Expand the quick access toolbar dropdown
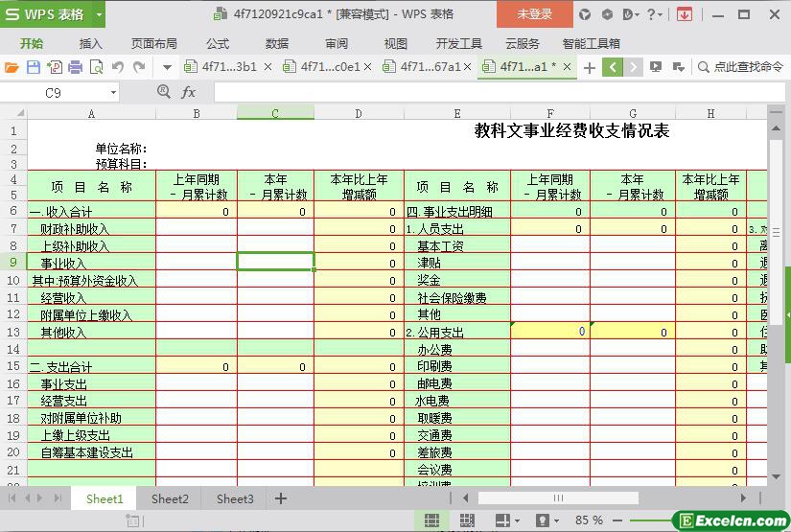 click(x=167, y=67)
